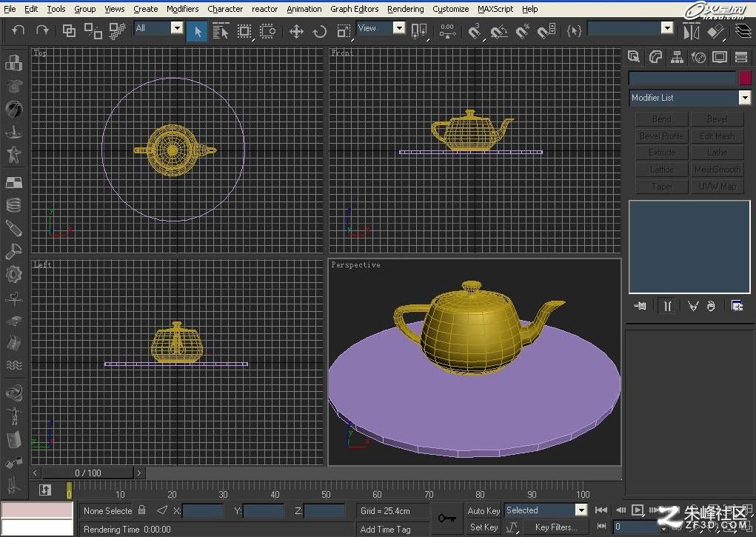Click Named Selection Sets braces icon

click(x=574, y=31)
